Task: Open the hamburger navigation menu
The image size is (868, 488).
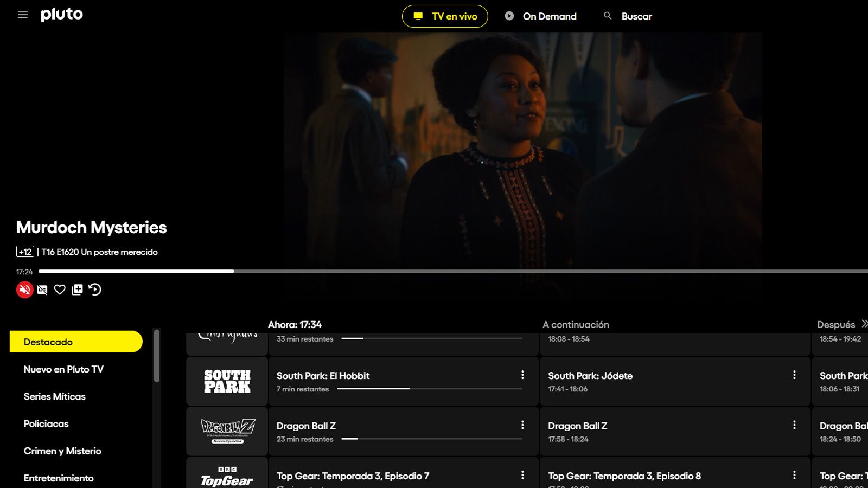Action: [23, 15]
